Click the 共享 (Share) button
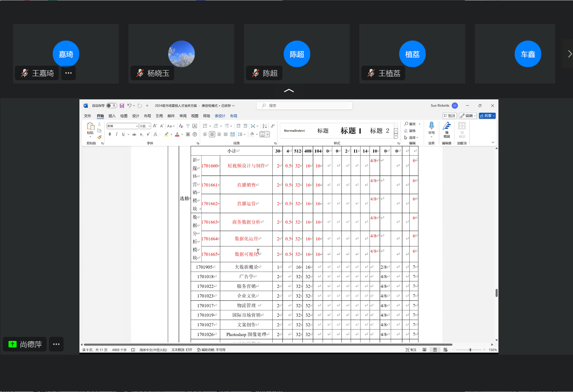Screen dimensions: 573x392 [487, 116]
